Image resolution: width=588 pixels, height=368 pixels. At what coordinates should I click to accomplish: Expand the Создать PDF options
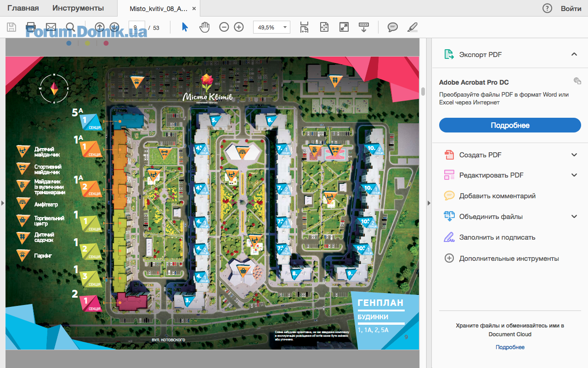click(574, 155)
